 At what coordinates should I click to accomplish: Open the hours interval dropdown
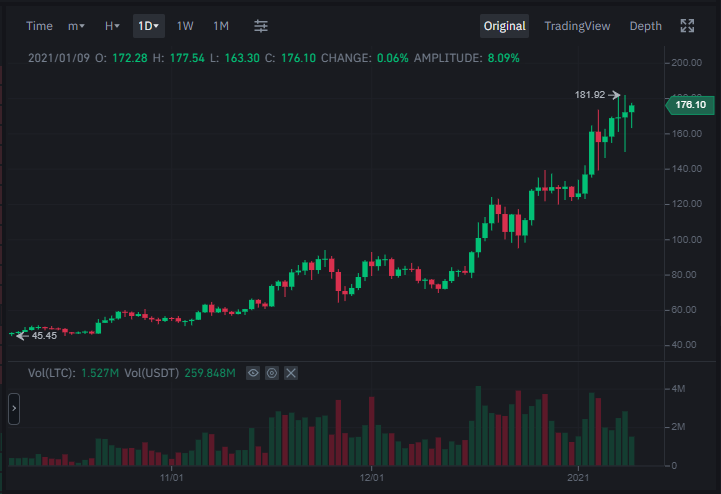[112, 26]
